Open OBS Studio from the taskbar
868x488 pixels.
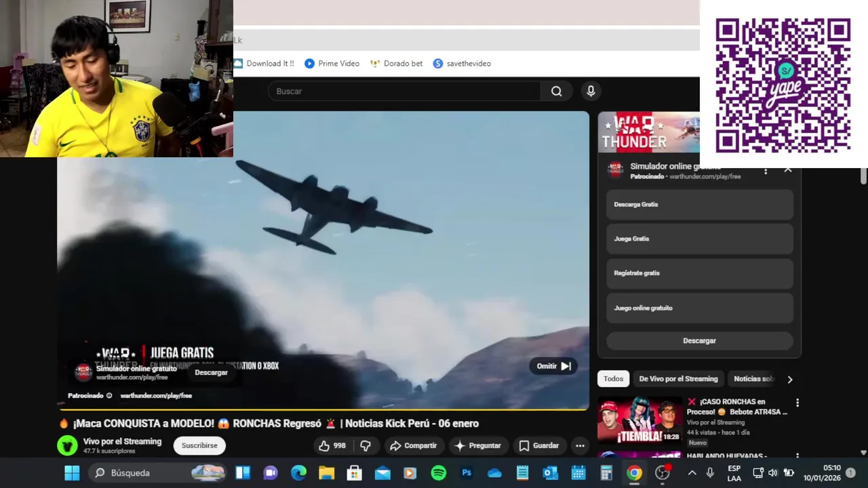(663, 472)
